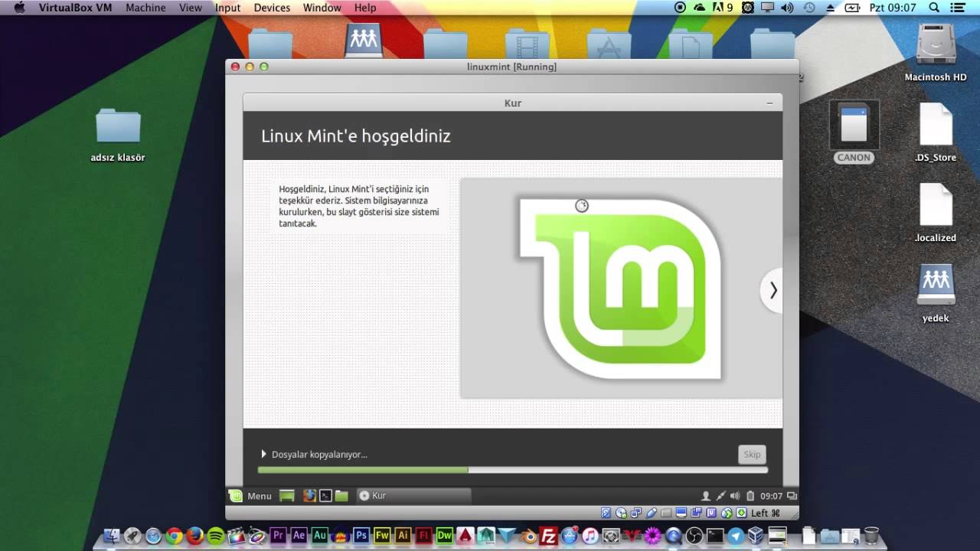Expand the Dosyalar kopyalanıyor details triangle
The width and height of the screenshot is (980, 551).
[x=263, y=454]
